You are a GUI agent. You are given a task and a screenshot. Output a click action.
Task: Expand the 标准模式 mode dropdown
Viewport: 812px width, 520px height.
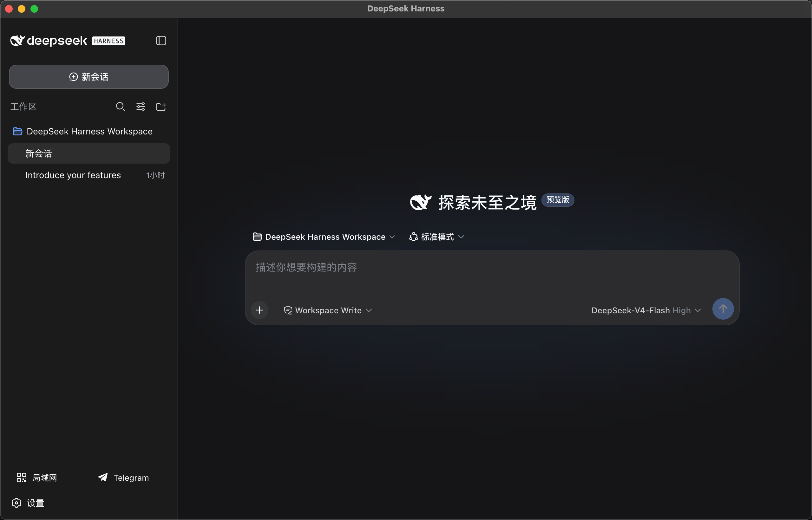437,237
